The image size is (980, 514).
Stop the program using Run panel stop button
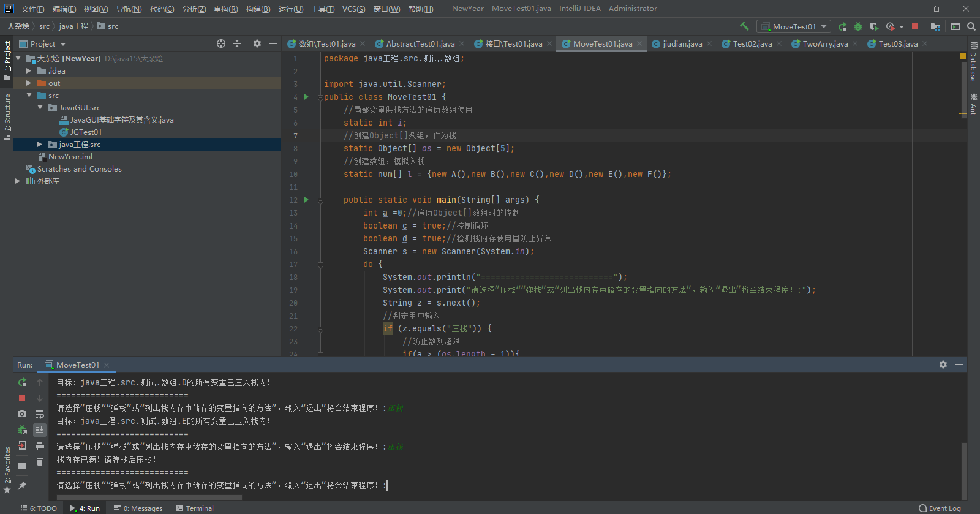[x=22, y=398]
